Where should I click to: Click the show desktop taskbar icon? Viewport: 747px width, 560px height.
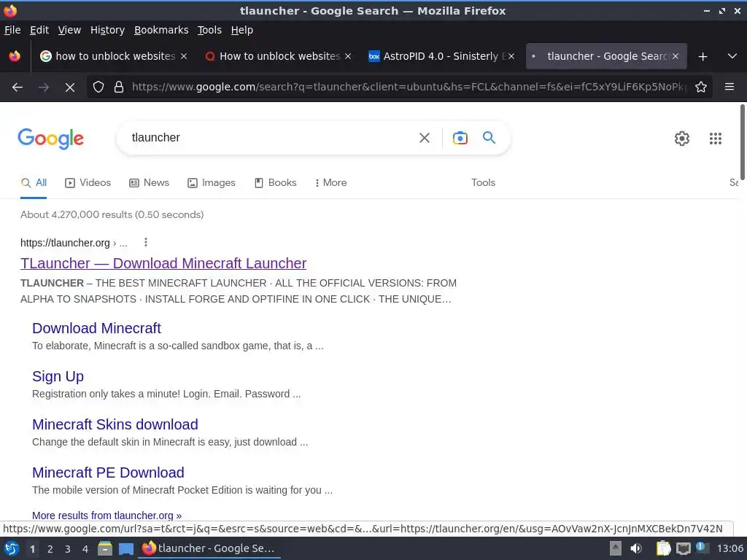coord(126,548)
